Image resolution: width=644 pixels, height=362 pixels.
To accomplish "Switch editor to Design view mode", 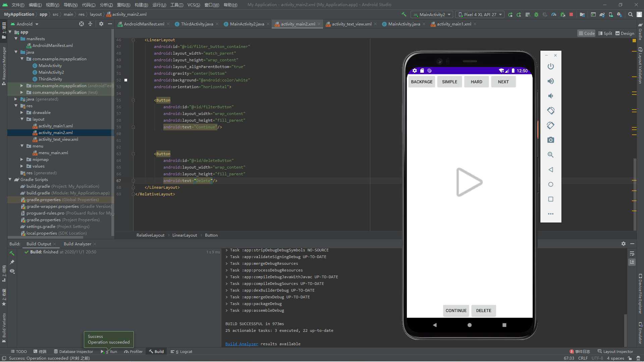I will click(625, 33).
